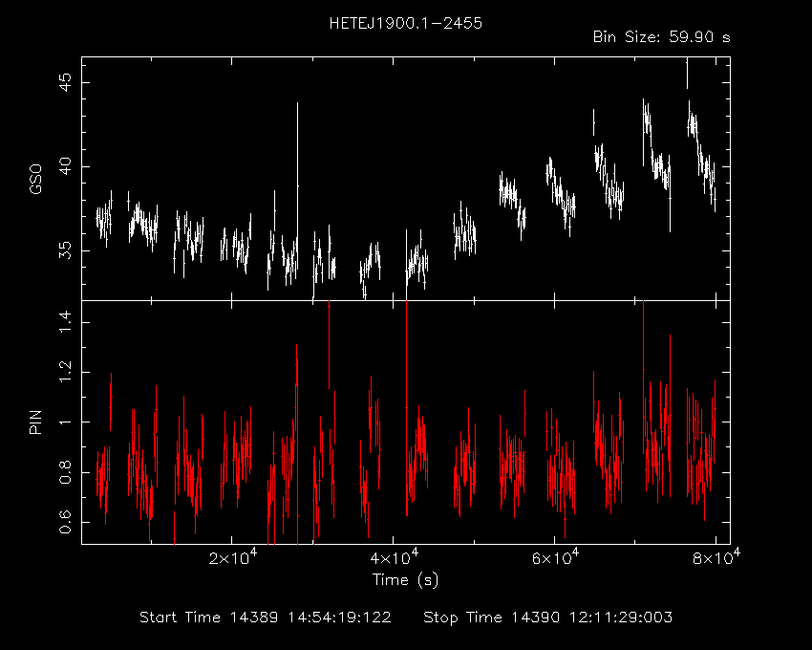812x650 pixels.
Task: Click the GSO axis value 45
Action: point(66,82)
